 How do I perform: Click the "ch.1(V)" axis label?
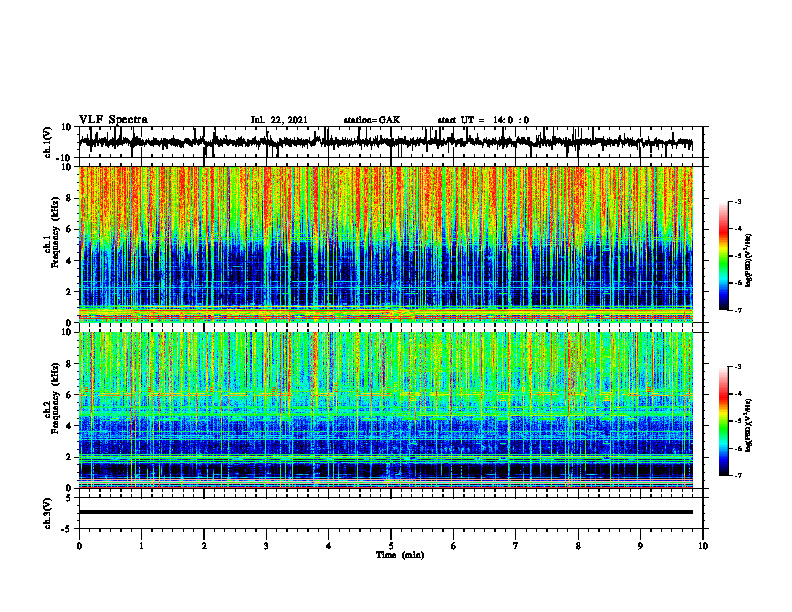pos(48,142)
